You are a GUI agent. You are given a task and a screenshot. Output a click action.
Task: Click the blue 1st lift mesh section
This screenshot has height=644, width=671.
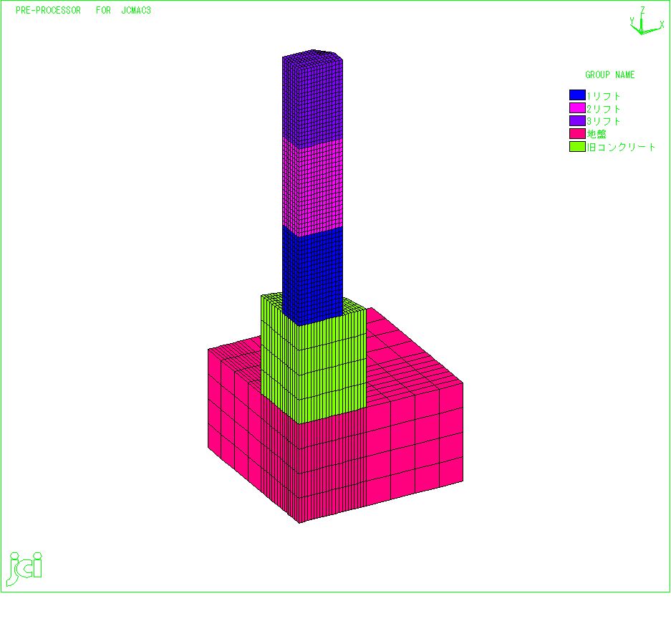[312, 277]
